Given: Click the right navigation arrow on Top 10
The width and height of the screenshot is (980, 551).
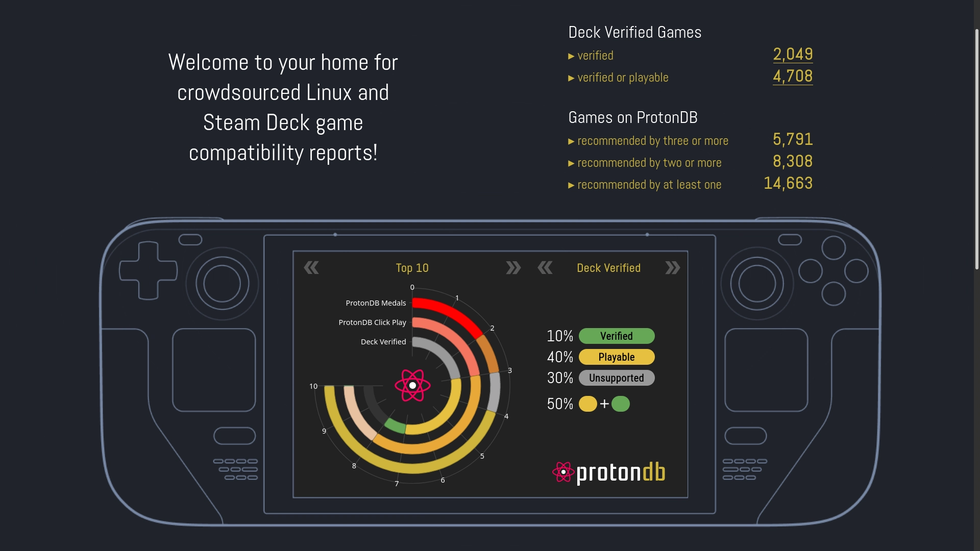Looking at the screenshot, I should [513, 268].
